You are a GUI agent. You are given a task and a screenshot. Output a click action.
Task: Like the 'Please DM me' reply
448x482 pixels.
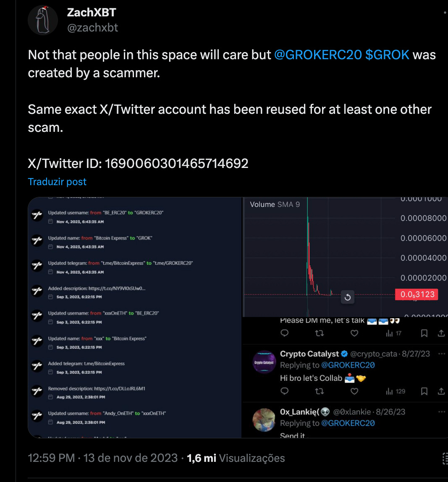coord(354,333)
